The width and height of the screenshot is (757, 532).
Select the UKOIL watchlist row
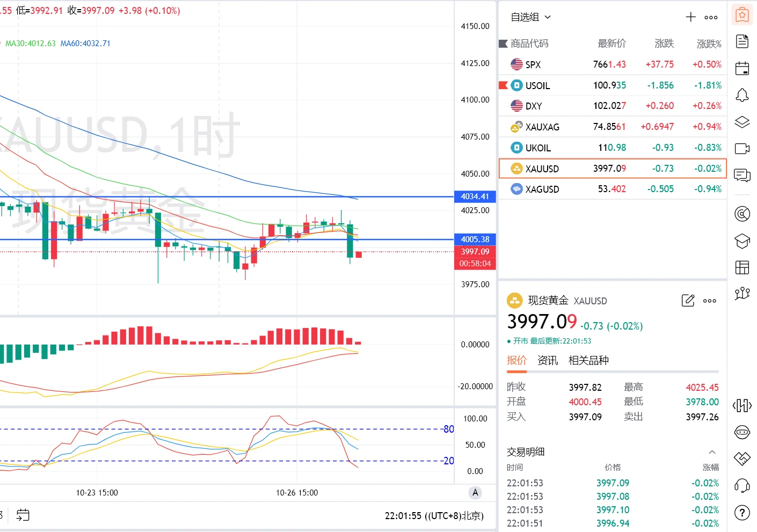[613, 148]
